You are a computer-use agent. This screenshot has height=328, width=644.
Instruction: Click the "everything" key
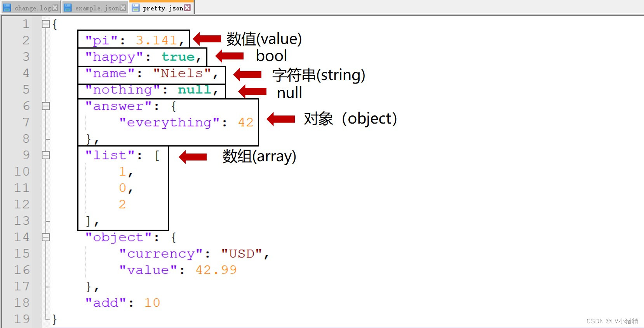[x=170, y=123]
